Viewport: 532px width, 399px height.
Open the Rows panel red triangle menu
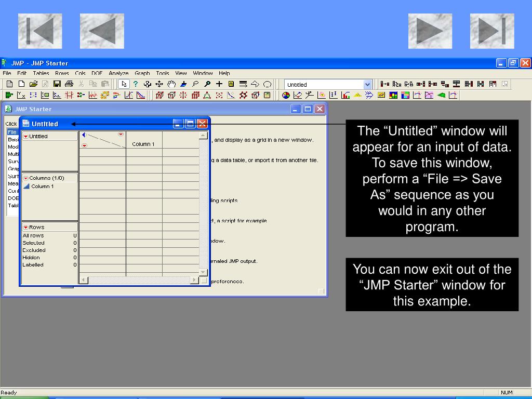click(x=25, y=228)
